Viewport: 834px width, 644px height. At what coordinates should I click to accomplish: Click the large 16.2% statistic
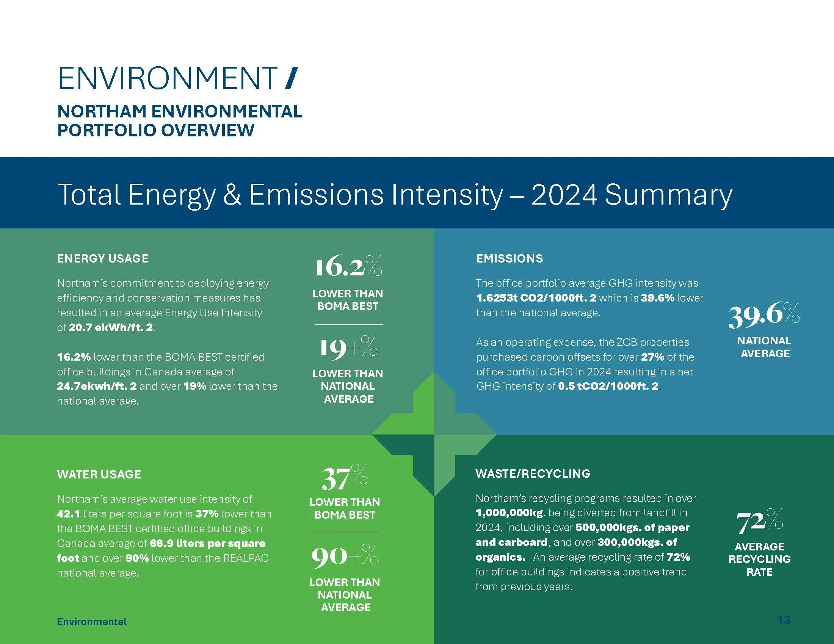point(348,266)
